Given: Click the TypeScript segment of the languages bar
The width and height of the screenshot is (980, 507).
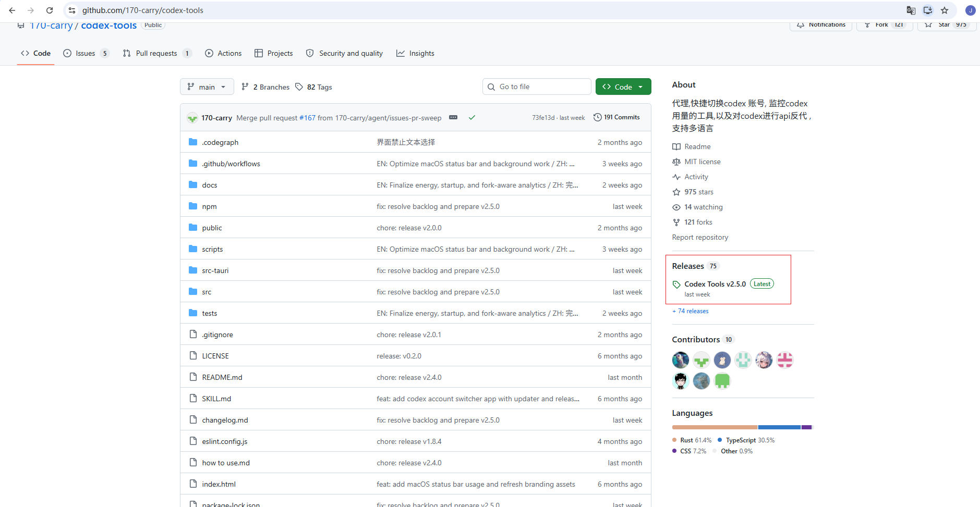Looking at the screenshot, I should click(x=779, y=427).
